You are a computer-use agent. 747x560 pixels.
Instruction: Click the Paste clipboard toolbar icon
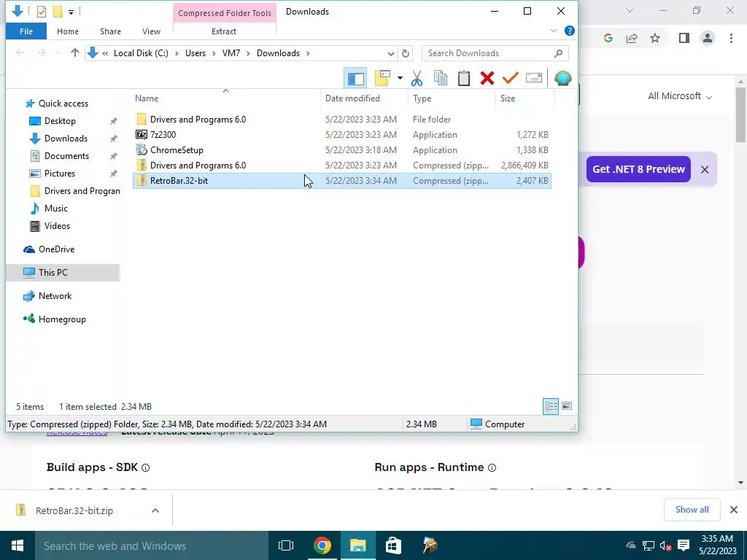pyautogui.click(x=464, y=78)
